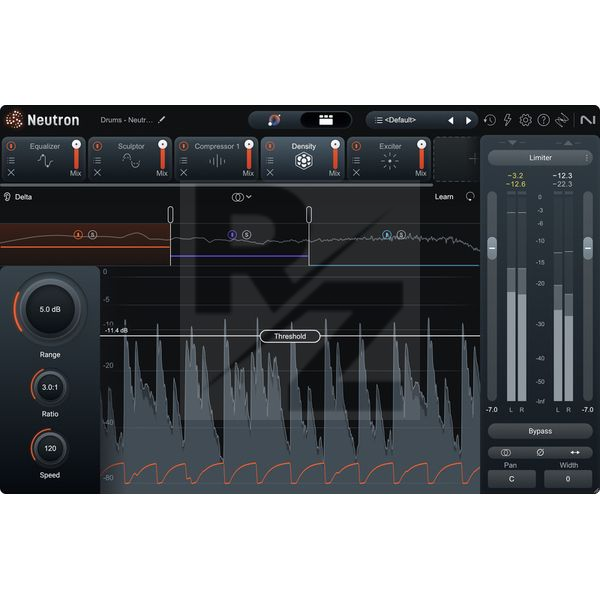Image resolution: width=600 pixels, height=600 pixels.
Task: Click the Ratio knob showing 3.0:1
Action: click(50, 387)
